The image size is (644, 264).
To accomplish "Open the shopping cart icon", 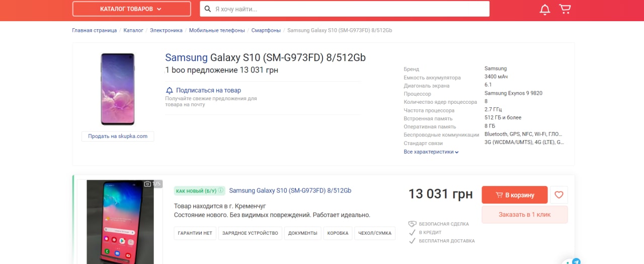I will [x=565, y=9].
